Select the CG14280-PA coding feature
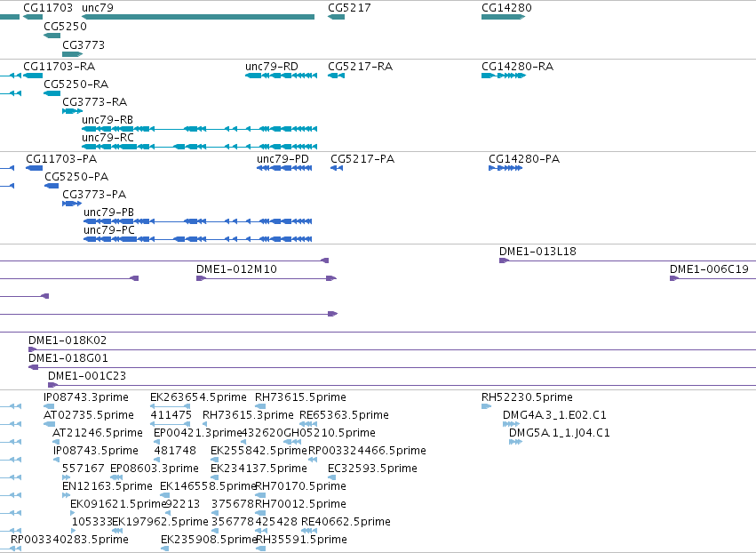 coord(505,168)
